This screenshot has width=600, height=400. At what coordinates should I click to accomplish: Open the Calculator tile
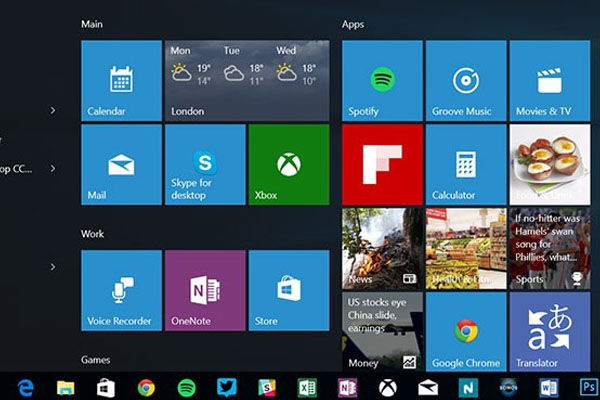[466, 165]
